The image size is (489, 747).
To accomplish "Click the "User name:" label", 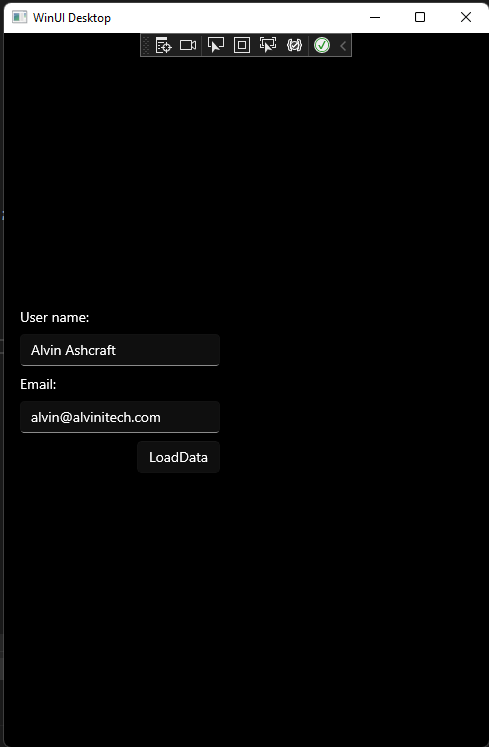I will click(x=54, y=317).
